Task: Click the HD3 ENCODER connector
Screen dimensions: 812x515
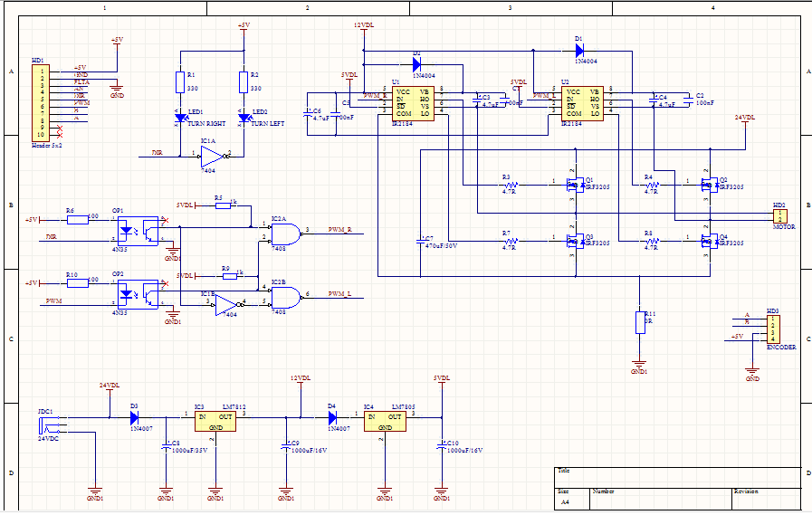Action: (x=773, y=329)
